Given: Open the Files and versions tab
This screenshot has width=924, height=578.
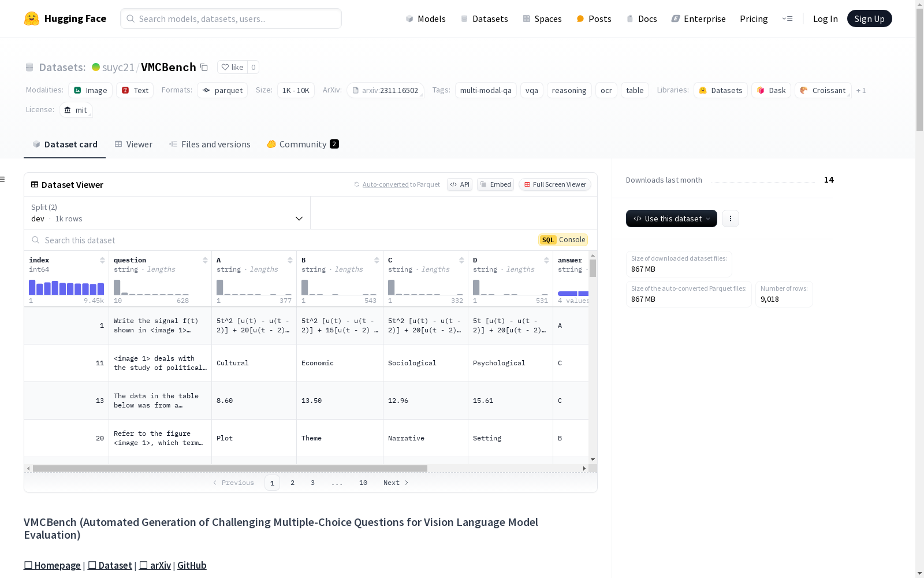Looking at the screenshot, I should [210, 144].
